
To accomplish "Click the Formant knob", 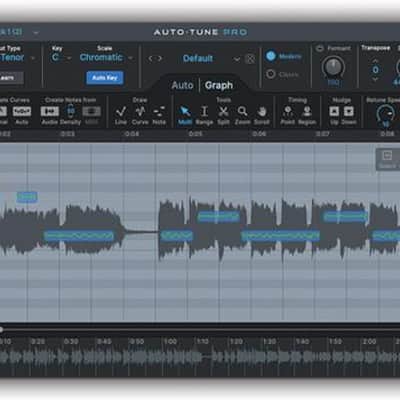I will (333, 67).
